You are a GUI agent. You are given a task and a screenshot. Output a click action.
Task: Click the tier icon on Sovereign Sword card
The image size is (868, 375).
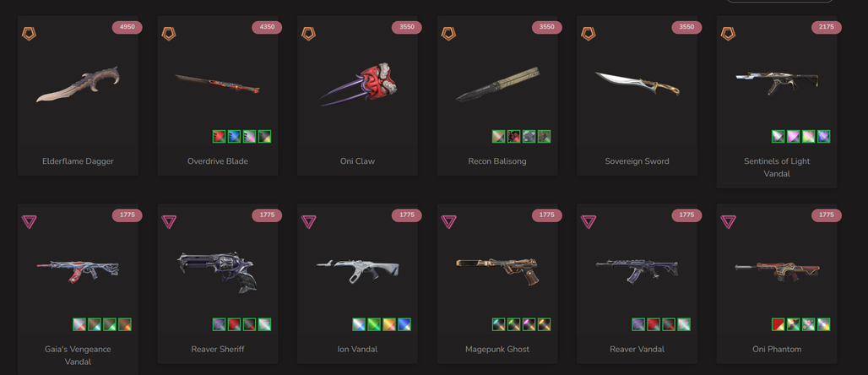pyautogui.click(x=588, y=34)
